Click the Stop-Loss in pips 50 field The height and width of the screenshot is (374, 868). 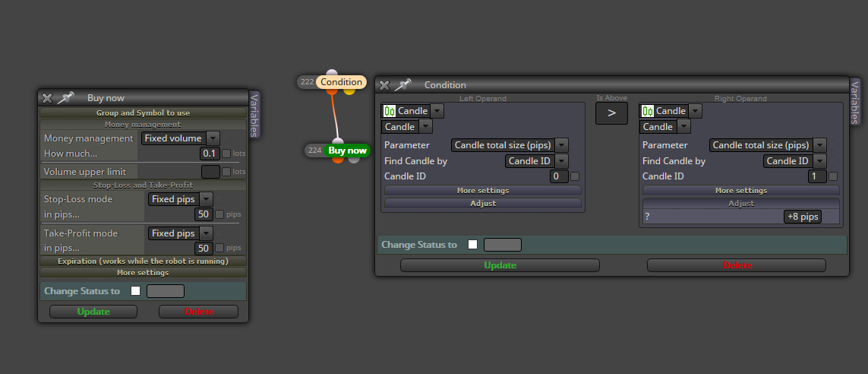click(x=204, y=214)
